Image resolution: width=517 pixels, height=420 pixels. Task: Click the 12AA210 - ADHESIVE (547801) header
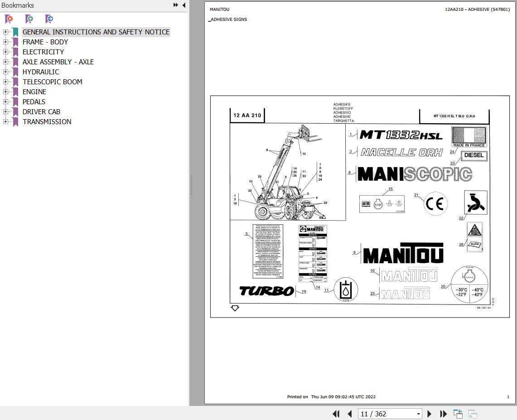pyautogui.click(x=477, y=9)
